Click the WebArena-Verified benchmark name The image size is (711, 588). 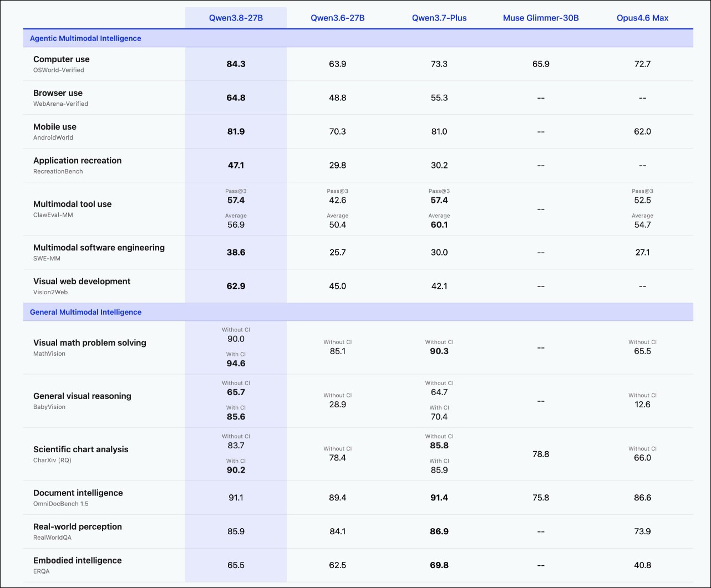pyautogui.click(x=60, y=104)
